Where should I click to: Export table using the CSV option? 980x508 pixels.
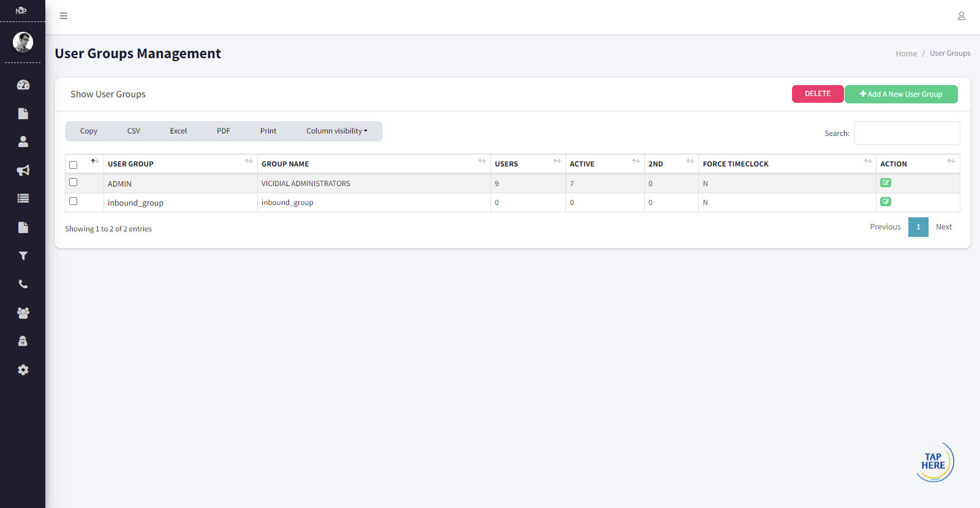[134, 131]
